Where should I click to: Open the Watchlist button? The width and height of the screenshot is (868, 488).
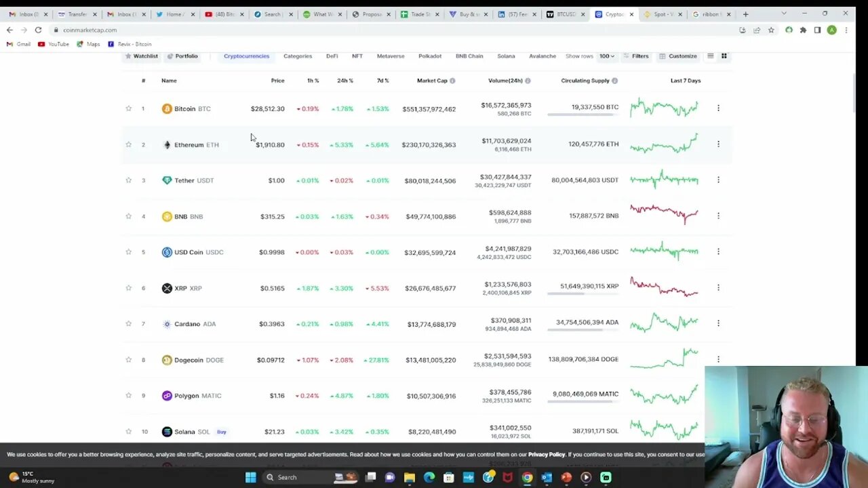[x=141, y=56]
